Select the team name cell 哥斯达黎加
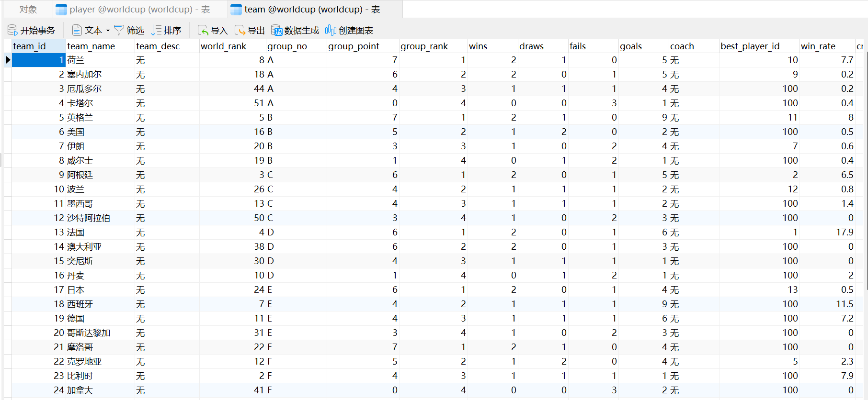The image size is (868, 400). (100, 333)
